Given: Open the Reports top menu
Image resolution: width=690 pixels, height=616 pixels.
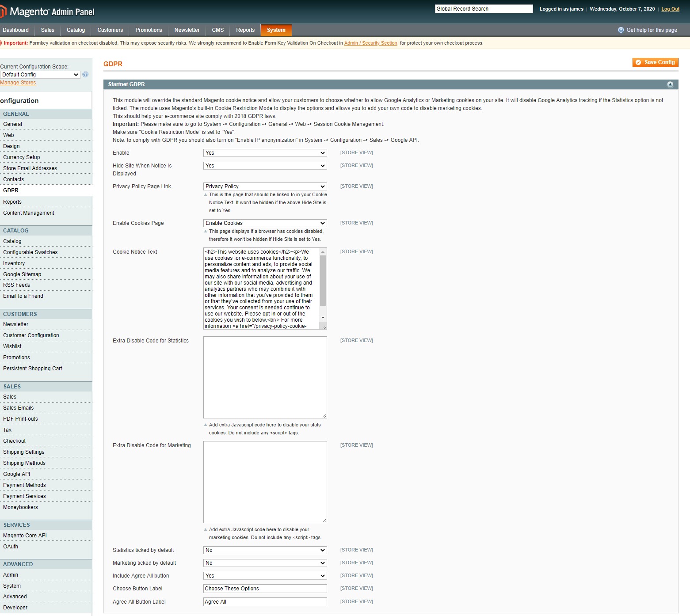Looking at the screenshot, I should coord(245,30).
